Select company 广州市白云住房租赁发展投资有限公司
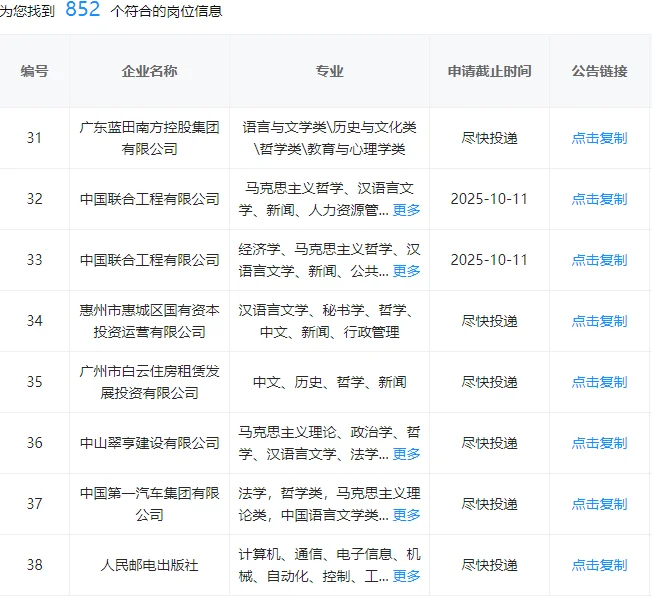This screenshot has width=652, height=596. [149, 382]
